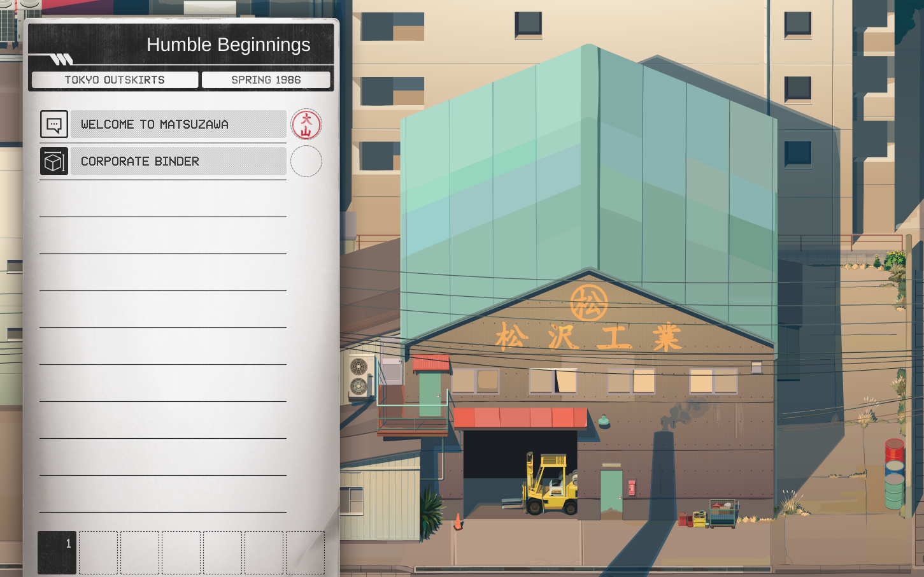Click the yellow forklift in the garage
924x577 pixels.
(x=550, y=484)
